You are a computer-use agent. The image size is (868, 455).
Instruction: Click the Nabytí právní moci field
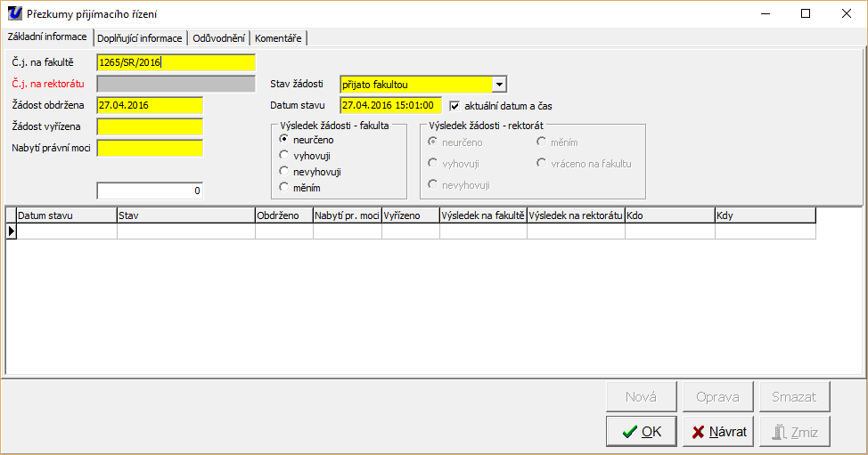150,148
